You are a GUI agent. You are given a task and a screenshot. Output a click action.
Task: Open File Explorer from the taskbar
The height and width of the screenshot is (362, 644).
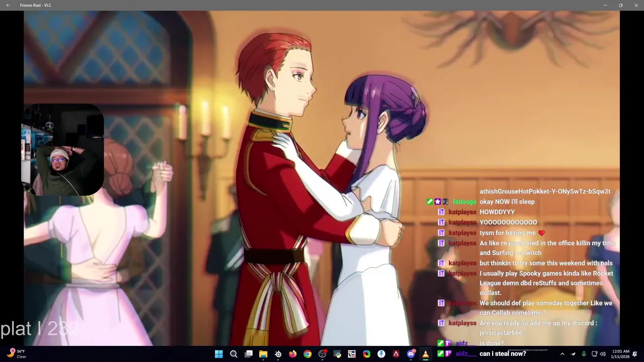click(x=263, y=354)
